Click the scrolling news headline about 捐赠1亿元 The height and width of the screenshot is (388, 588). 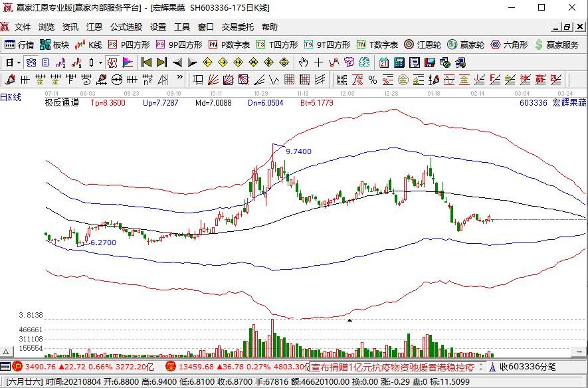point(393,367)
